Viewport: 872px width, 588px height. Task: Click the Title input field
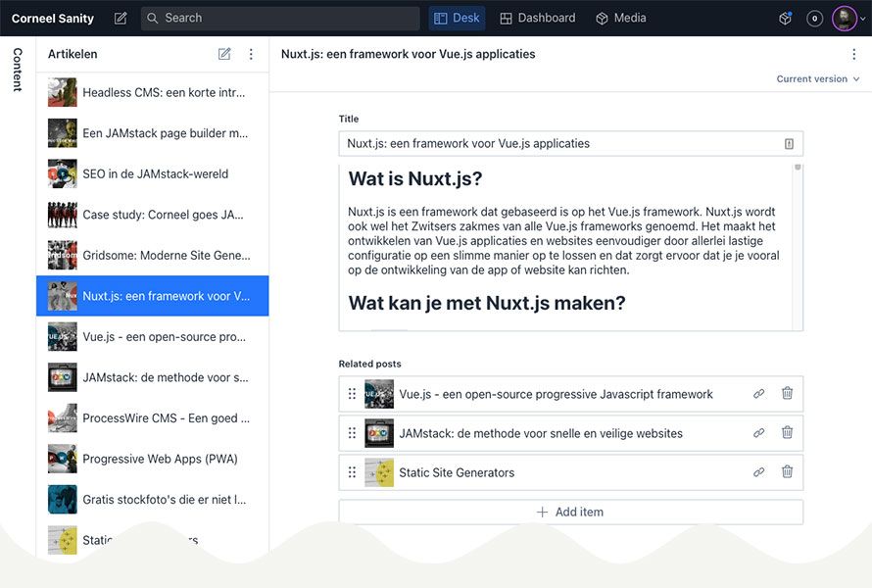[570, 143]
